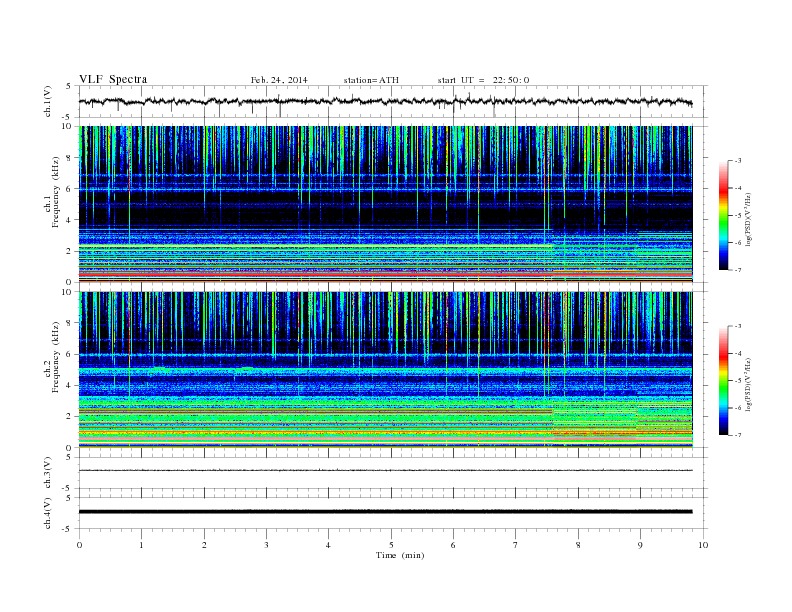Click inside the ch.2 spectrogram panel
Screen dimensions: 792x612
tap(385, 369)
